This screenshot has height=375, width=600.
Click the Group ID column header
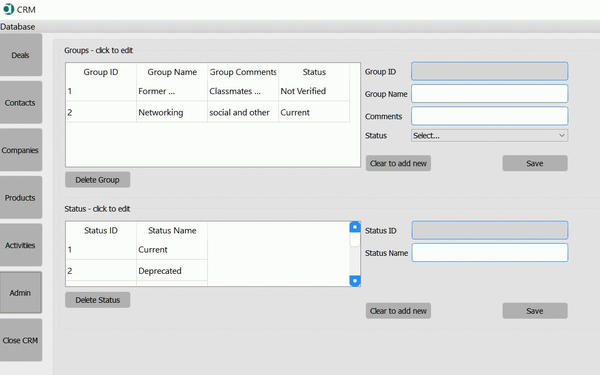[x=101, y=72]
